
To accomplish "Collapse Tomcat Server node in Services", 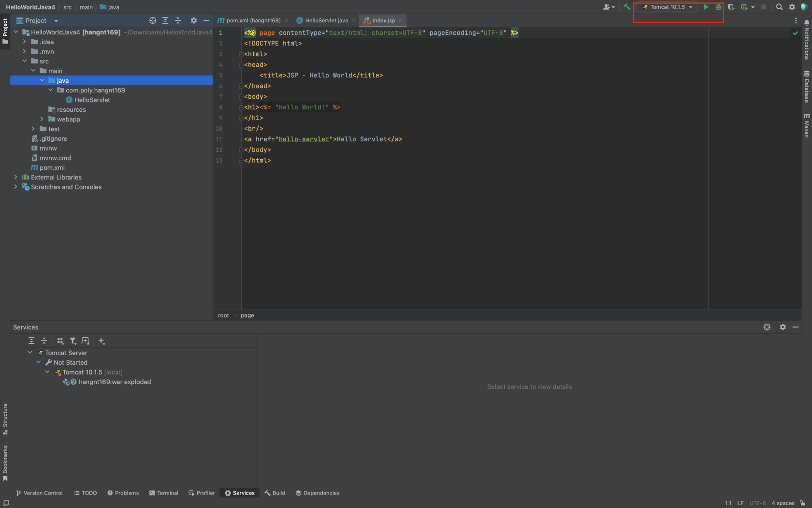I will click(30, 353).
